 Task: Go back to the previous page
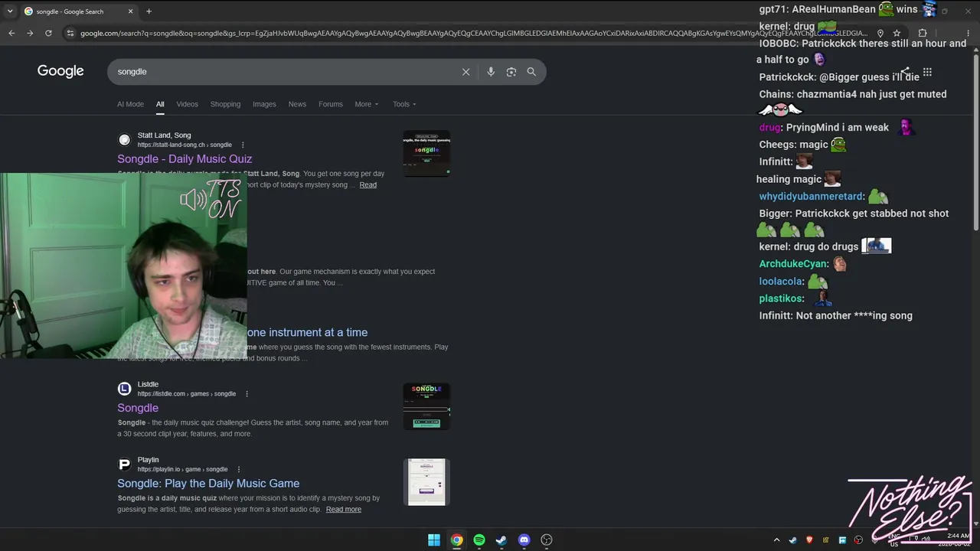[11, 33]
